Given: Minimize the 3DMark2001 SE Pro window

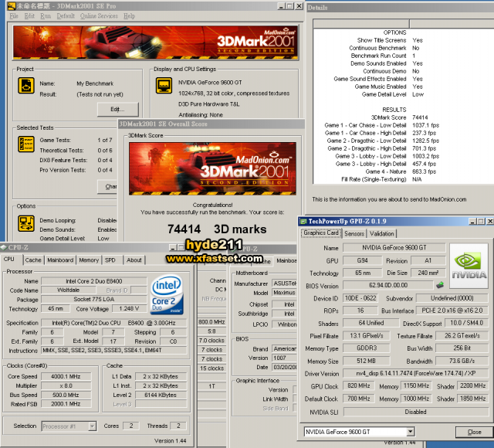Looking at the screenshot, I should [x=281, y=6].
